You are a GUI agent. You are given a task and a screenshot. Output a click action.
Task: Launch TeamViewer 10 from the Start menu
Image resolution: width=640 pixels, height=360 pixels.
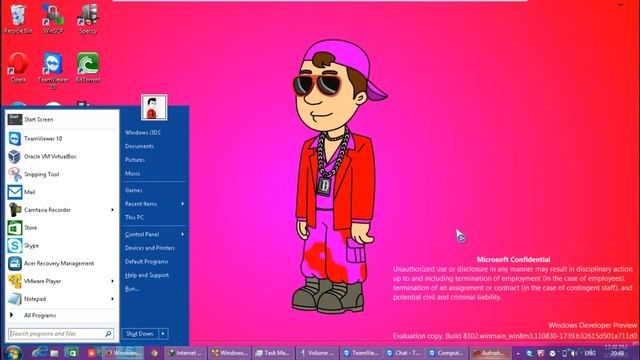pos(62,139)
